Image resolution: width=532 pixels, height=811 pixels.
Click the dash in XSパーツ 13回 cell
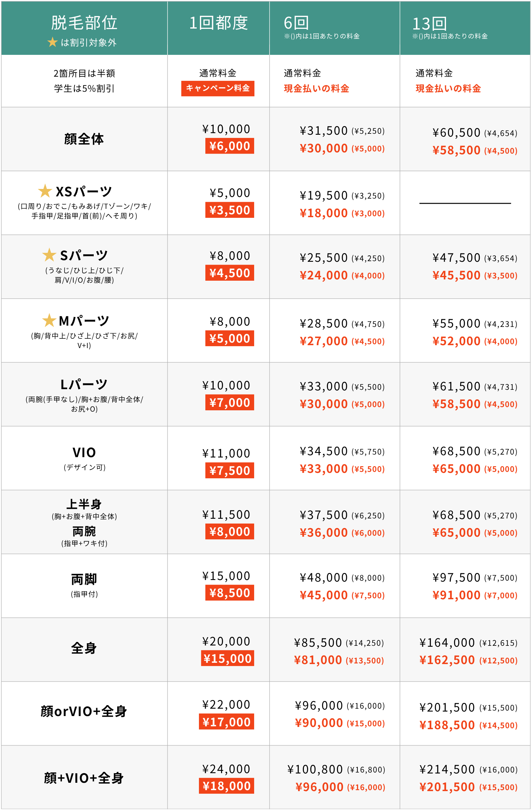click(x=465, y=203)
